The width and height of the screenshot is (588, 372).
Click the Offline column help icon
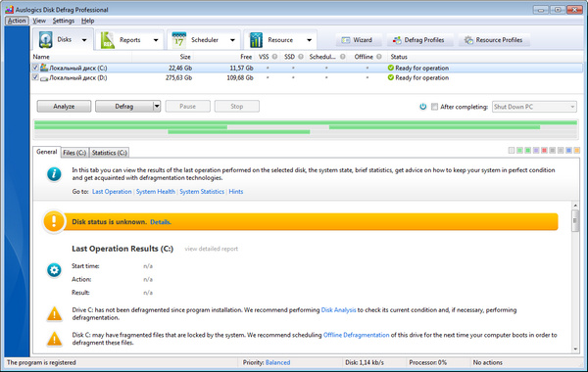[x=378, y=57]
